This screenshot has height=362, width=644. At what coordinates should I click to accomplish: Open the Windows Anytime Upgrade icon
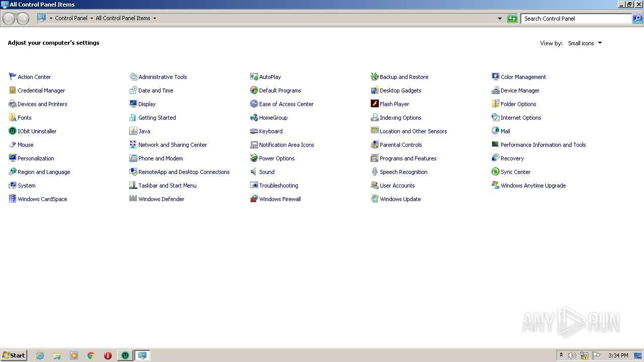pos(496,185)
